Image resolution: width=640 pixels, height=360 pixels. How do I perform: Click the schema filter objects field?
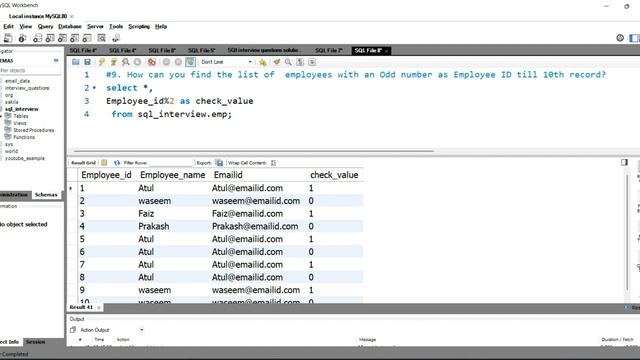pos(31,71)
